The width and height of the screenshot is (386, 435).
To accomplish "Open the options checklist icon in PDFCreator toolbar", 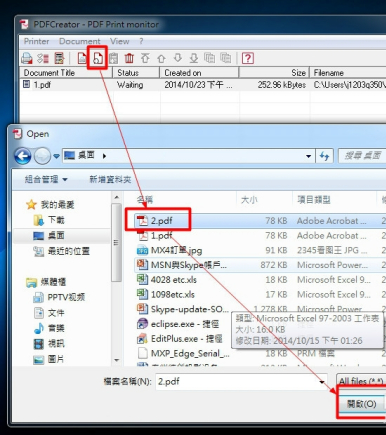I will [x=43, y=58].
